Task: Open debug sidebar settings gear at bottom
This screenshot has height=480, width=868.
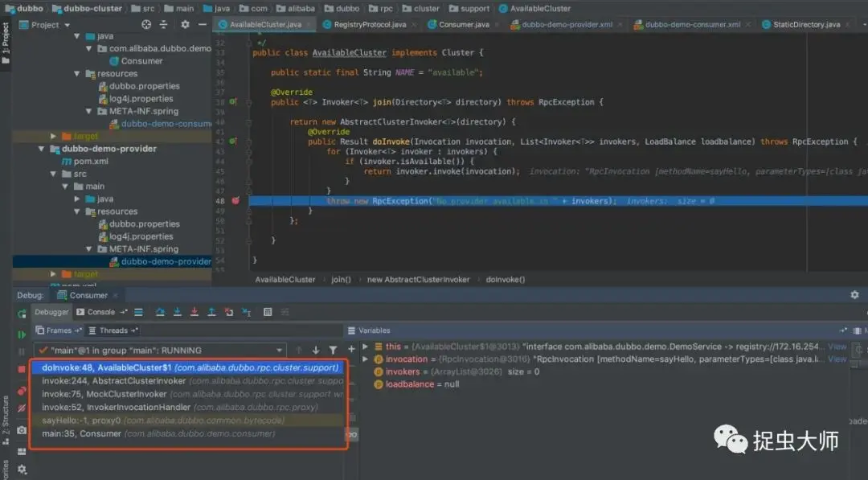Action: [22, 470]
